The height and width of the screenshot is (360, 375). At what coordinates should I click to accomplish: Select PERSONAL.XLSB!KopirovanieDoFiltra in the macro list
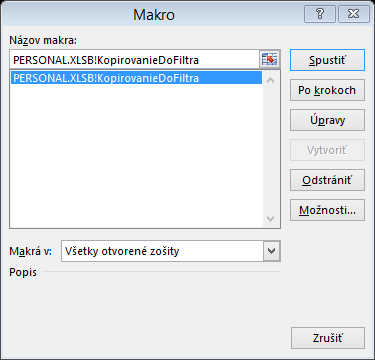coord(136,78)
